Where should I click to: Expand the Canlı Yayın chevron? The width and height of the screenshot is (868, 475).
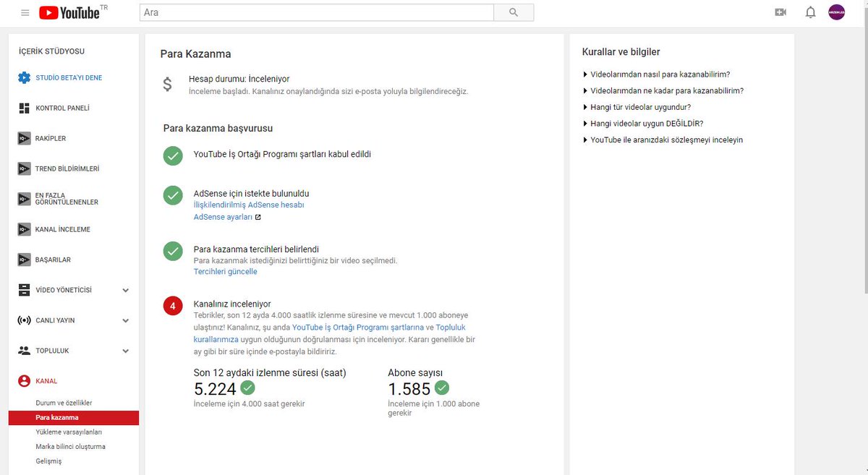click(125, 321)
